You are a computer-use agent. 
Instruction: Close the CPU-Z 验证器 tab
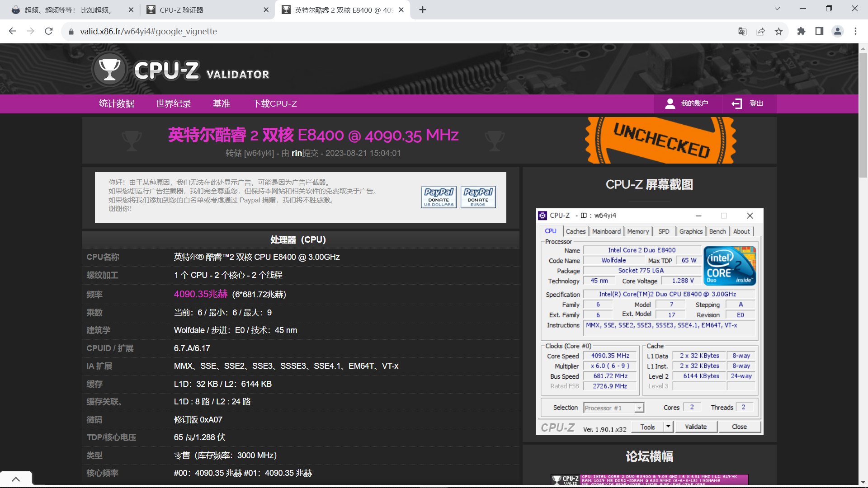(266, 10)
